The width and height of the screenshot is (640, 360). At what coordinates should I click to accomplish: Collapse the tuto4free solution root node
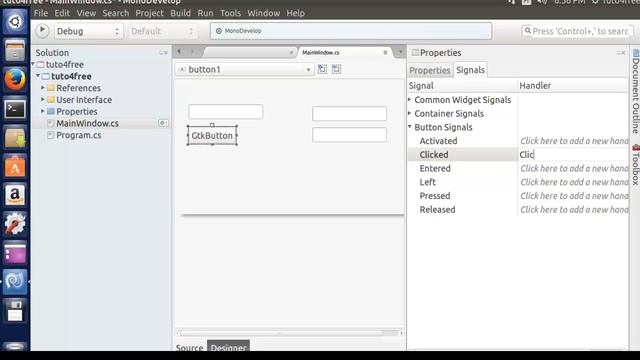tap(33, 64)
